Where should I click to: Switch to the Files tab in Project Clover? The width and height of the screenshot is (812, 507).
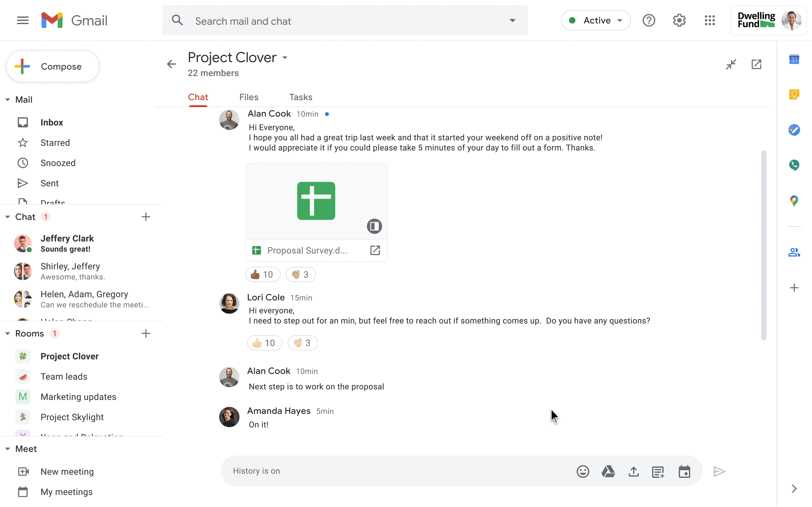click(x=248, y=97)
